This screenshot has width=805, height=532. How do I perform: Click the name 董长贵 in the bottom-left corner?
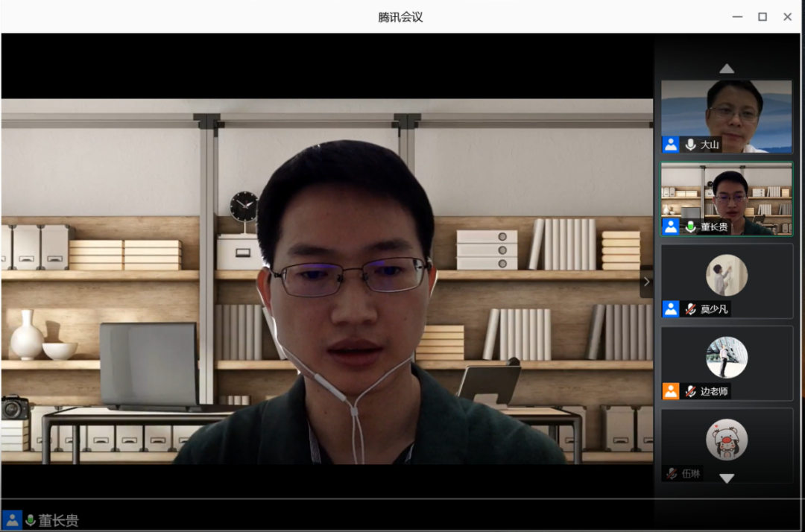[x=54, y=520]
